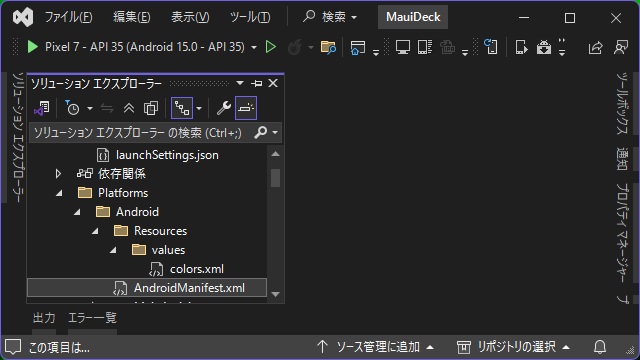The image size is (640, 360).
Task: Open the 編集(E) menu
Action: point(131,17)
